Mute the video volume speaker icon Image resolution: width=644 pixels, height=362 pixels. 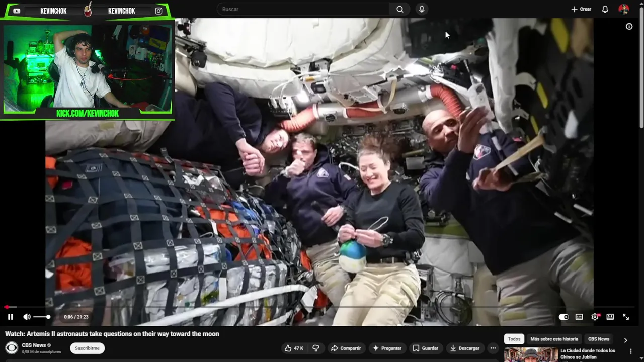tap(27, 317)
